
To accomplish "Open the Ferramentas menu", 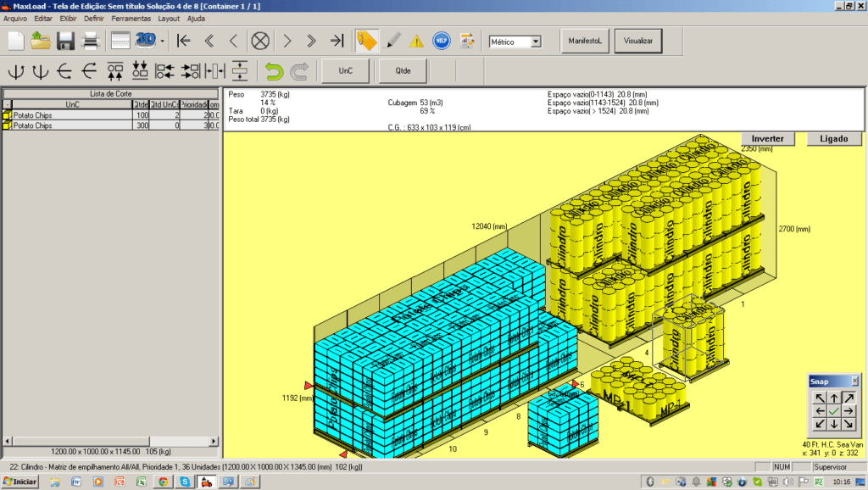I will point(131,18).
